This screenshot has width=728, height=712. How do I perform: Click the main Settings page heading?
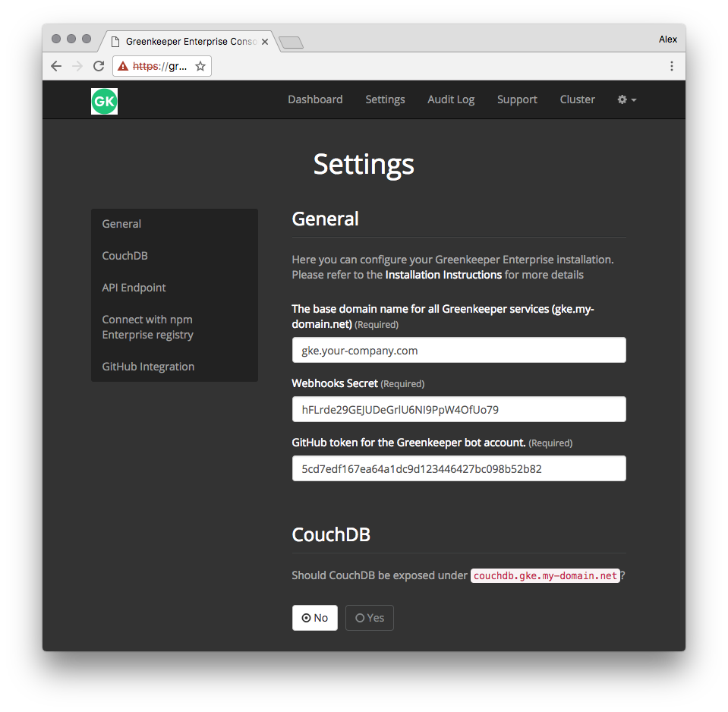tap(364, 164)
